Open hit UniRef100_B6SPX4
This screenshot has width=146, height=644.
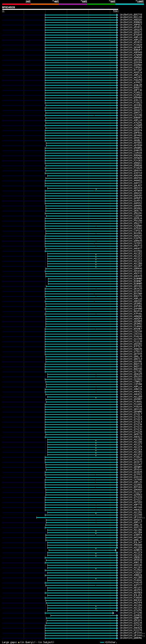point(131,311)
